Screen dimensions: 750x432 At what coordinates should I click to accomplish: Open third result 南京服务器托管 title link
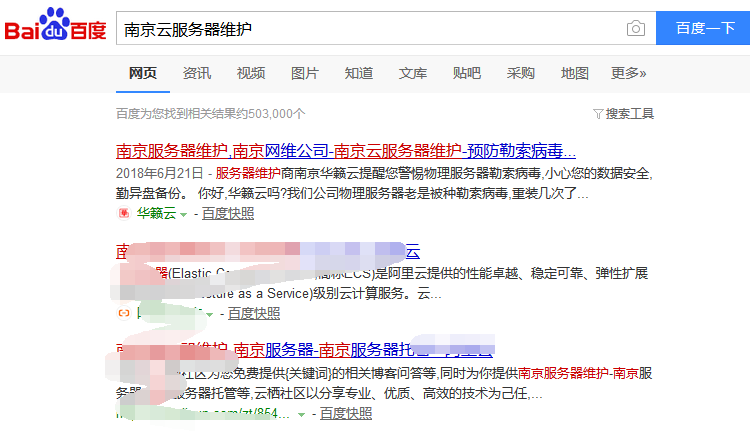pos(304,350)
